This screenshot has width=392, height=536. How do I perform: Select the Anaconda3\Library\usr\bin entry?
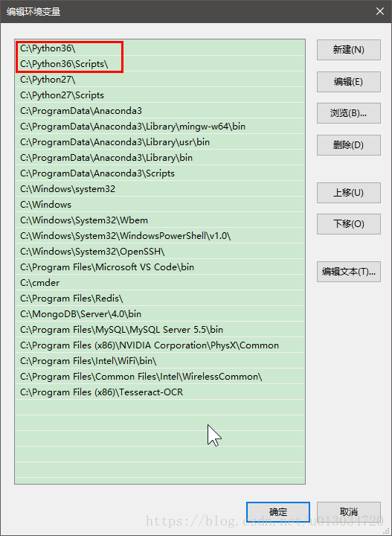(x=160, y=142)
